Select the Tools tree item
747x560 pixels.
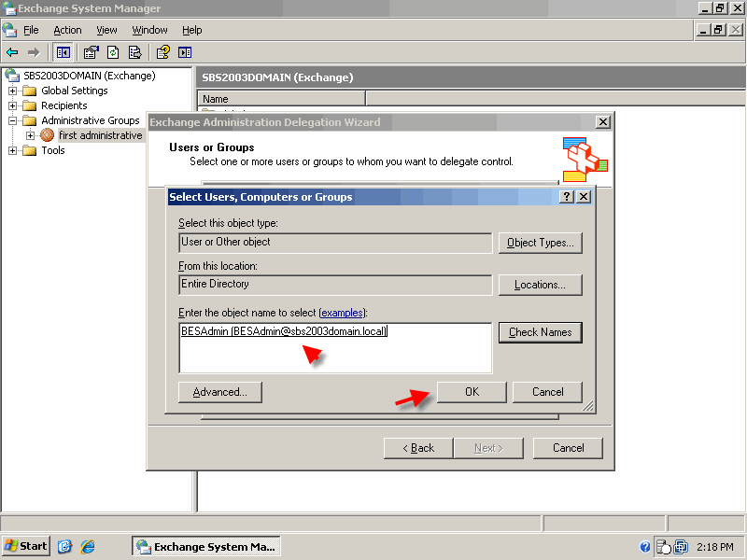[53, 150]
